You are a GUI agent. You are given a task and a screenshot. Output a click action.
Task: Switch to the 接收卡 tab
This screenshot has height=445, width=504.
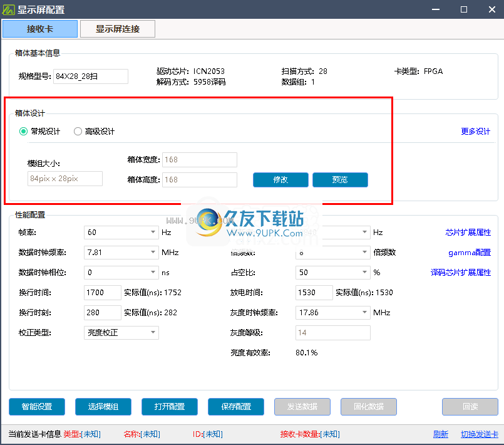click(40, 29)
